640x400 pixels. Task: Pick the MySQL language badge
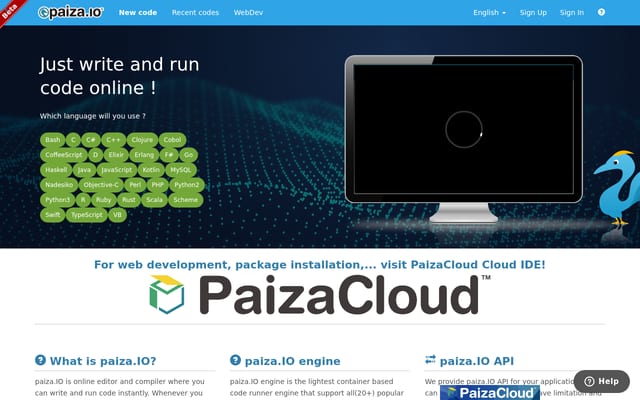pyautogui.click(x=181, y=170)
